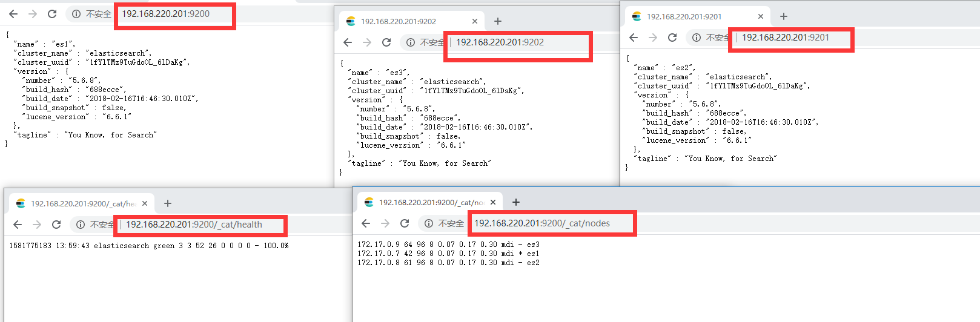Image resolution: width=980 pixels, height=322 pixels.
Task: Close the 192.168.220.201:9201 tab
Action: 761,16
